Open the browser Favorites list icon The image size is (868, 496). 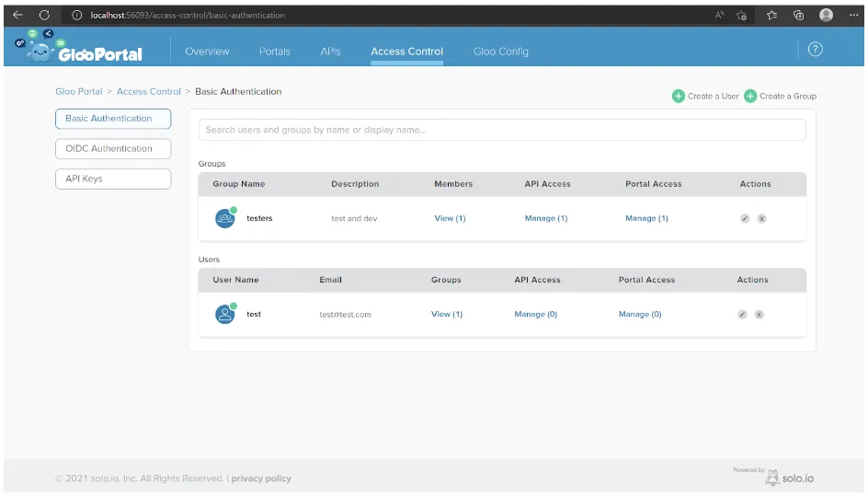[x=771, y=15]
